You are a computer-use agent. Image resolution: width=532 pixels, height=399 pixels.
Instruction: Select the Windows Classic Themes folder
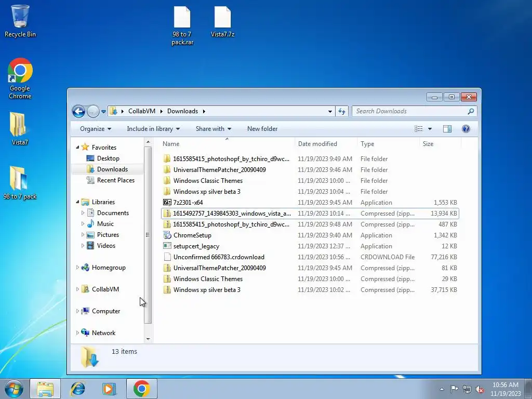coord(310,180)
